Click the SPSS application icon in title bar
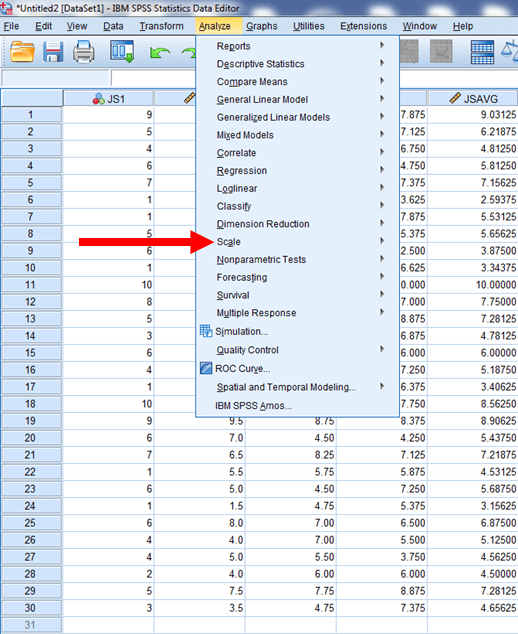Image resolution: width=518 pixels, height=634 pixels. point(6,8)
